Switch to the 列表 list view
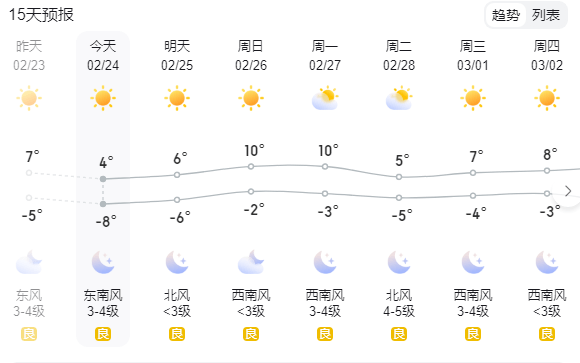This screenshot has height=363, width=580. [x=546, y=15]
